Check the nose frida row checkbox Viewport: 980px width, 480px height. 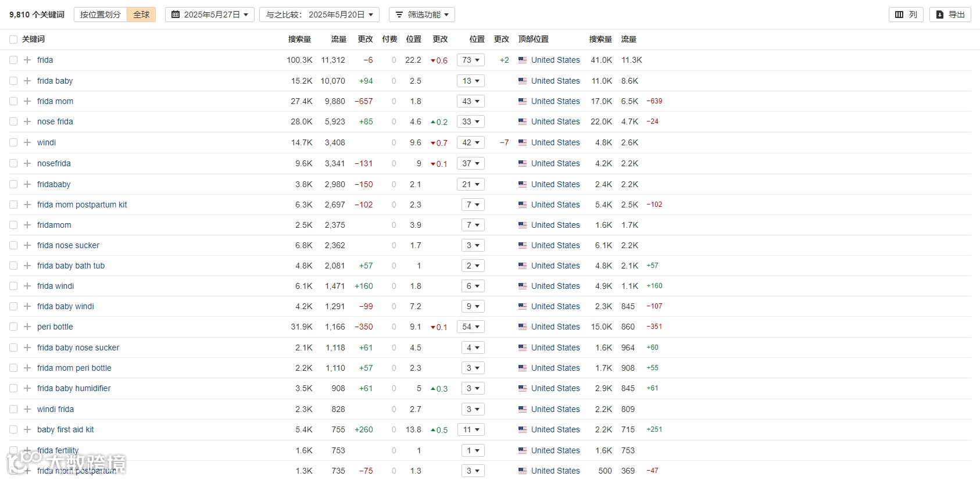pyautogui.click(x=13, y=121)
